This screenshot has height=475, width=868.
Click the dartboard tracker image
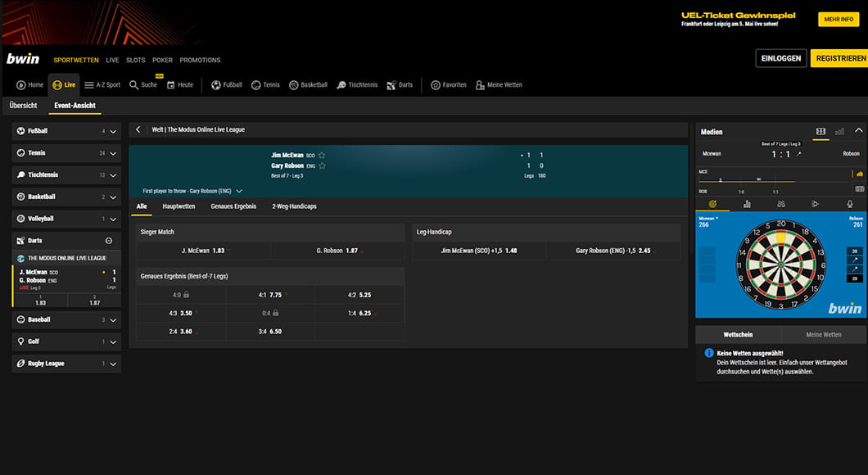pyautogui.click(x=780, y=265)
